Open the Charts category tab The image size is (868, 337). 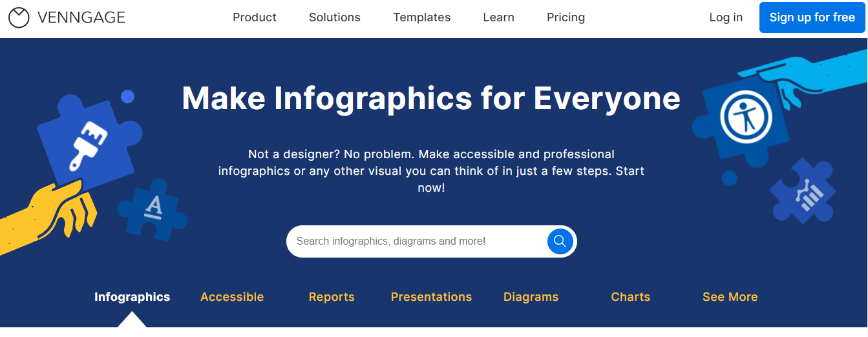tap(631, 297)
